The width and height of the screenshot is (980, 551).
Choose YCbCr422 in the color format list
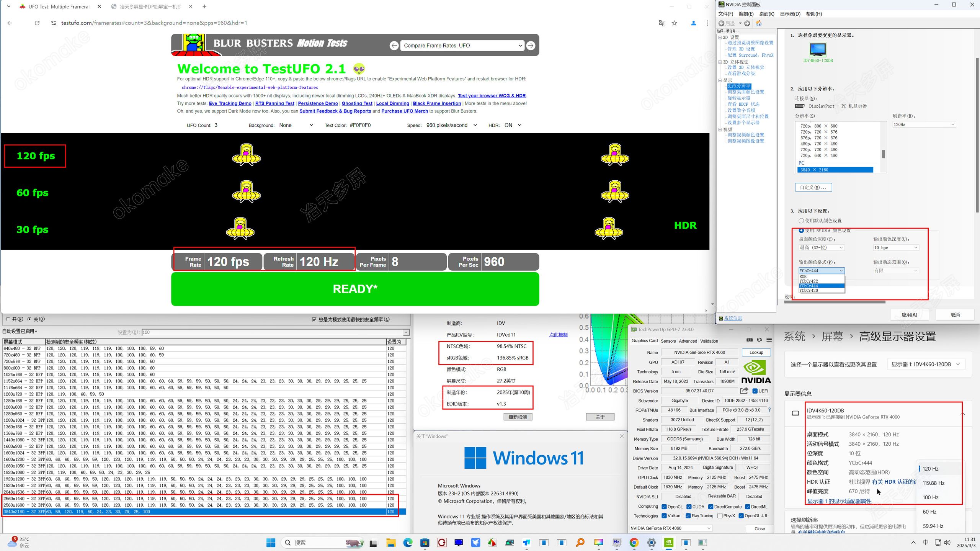821,281
